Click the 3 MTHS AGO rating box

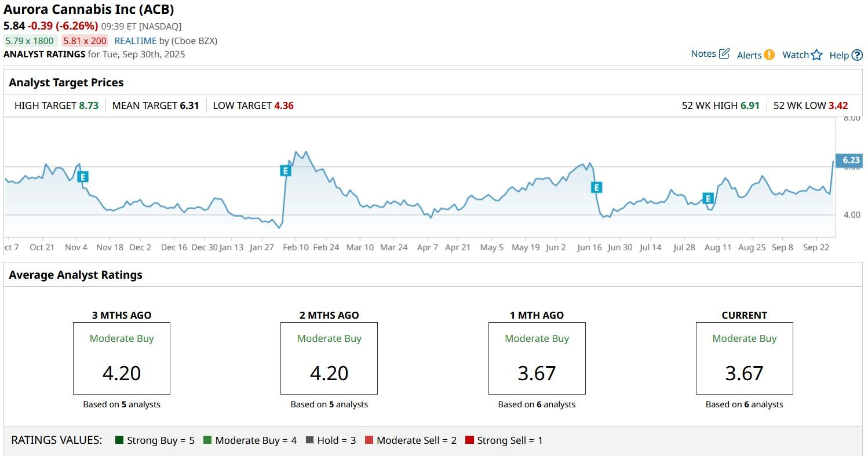122,358
